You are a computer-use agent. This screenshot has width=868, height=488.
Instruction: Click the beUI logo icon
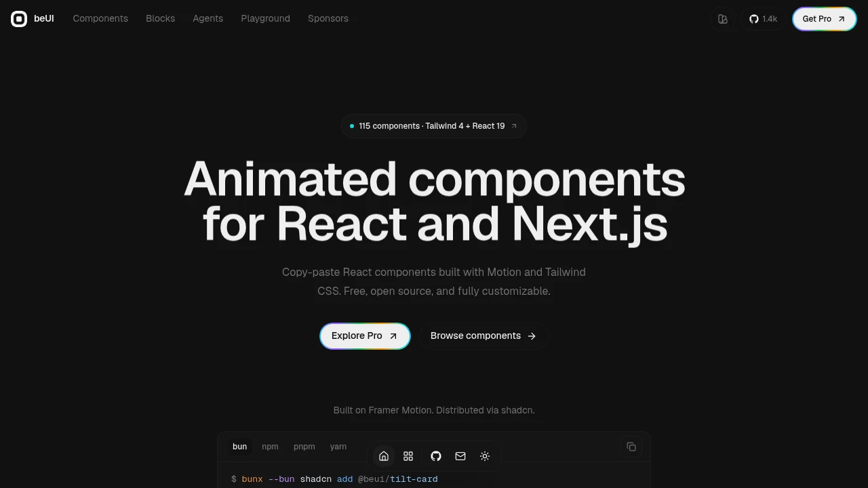19,19
